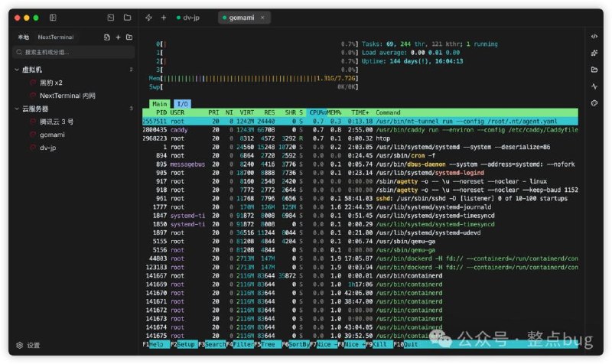Sort by the USER column header

[x=177, y=112]
